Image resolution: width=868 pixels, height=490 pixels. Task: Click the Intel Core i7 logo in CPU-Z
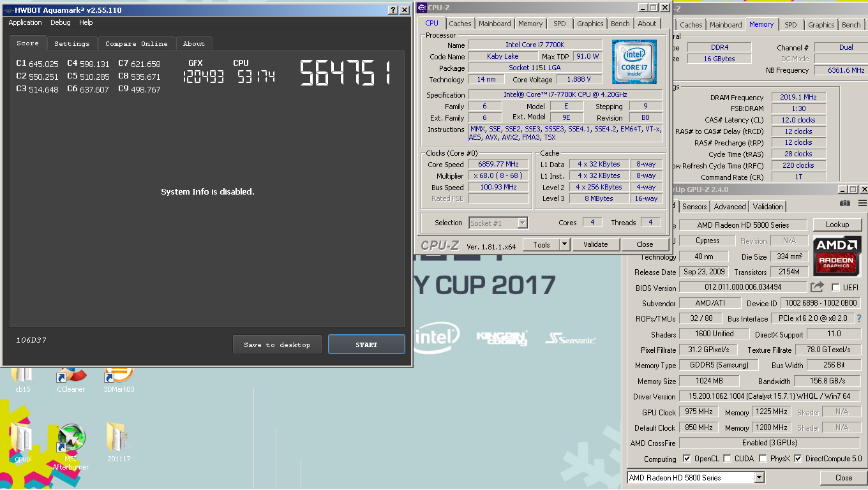pos(634,62)
